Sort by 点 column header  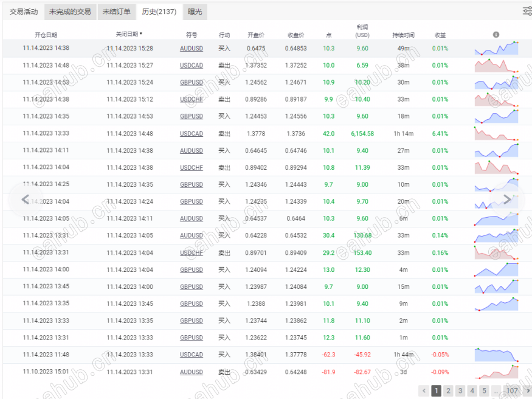[328, 35]
